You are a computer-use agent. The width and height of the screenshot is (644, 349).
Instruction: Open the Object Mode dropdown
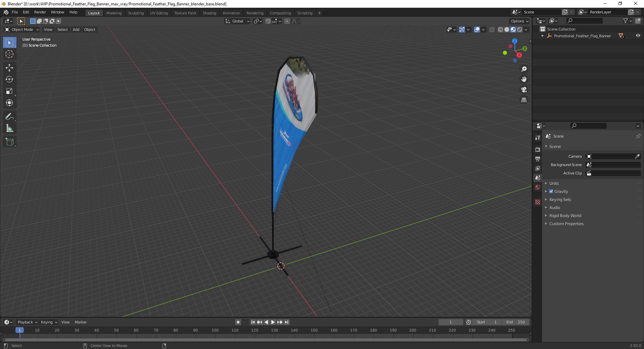[x=21, y=30]
